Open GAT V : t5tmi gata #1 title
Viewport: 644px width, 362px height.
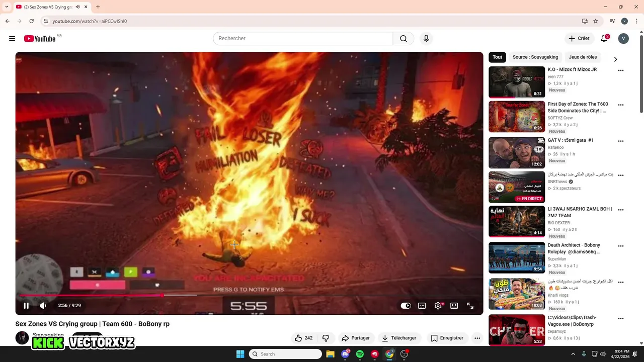571,140
